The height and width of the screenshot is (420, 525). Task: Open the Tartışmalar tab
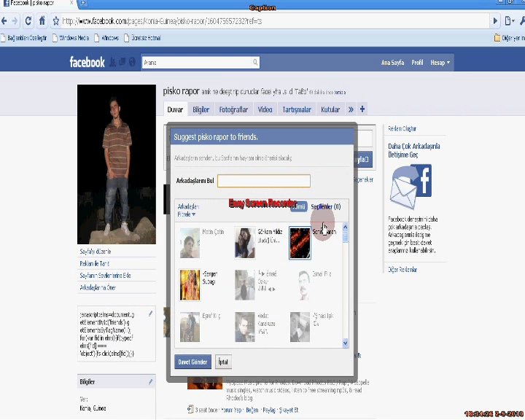297,109
